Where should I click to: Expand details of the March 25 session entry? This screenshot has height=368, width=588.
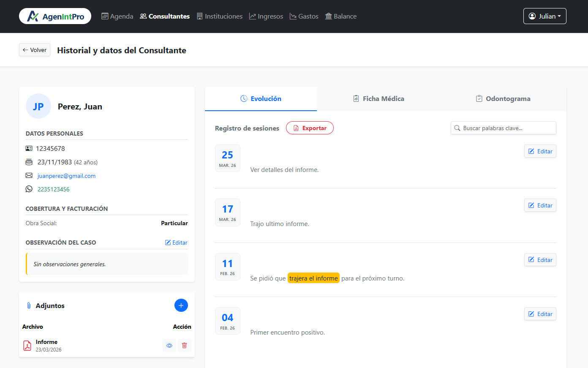[285, 169]
